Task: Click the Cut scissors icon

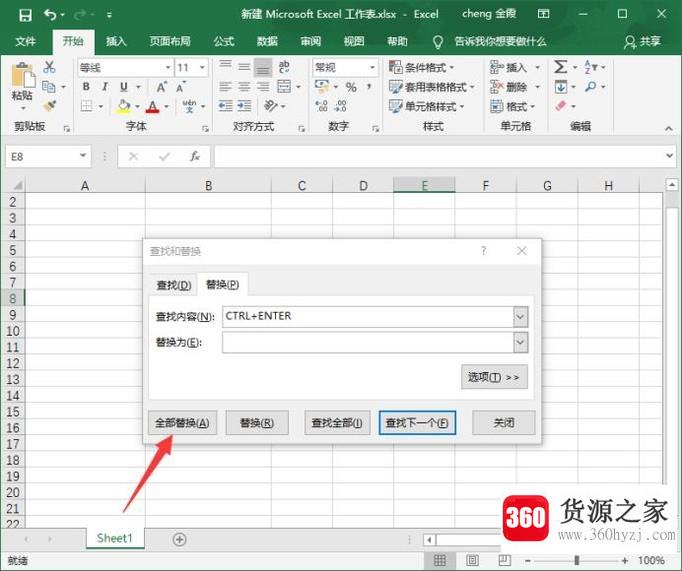Action: (x=49, y=67)
